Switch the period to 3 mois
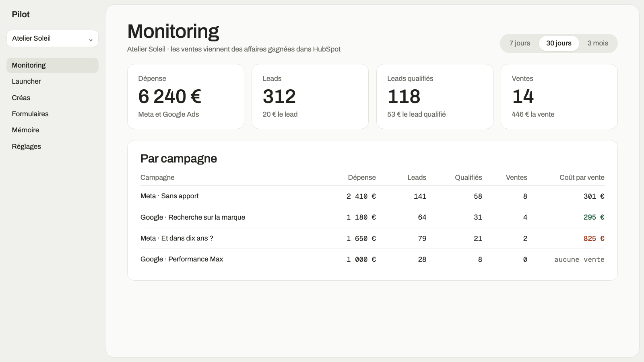Image resolution: width=644 pixels, height=362 pixels. [598, 43]
